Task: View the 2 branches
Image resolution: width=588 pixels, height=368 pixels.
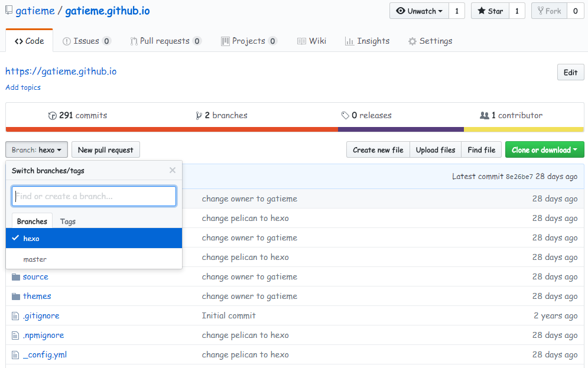Action: (222, 115)
